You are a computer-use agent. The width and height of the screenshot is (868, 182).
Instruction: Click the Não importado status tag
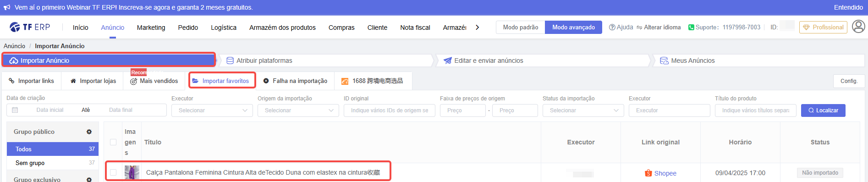click(820, 173)
